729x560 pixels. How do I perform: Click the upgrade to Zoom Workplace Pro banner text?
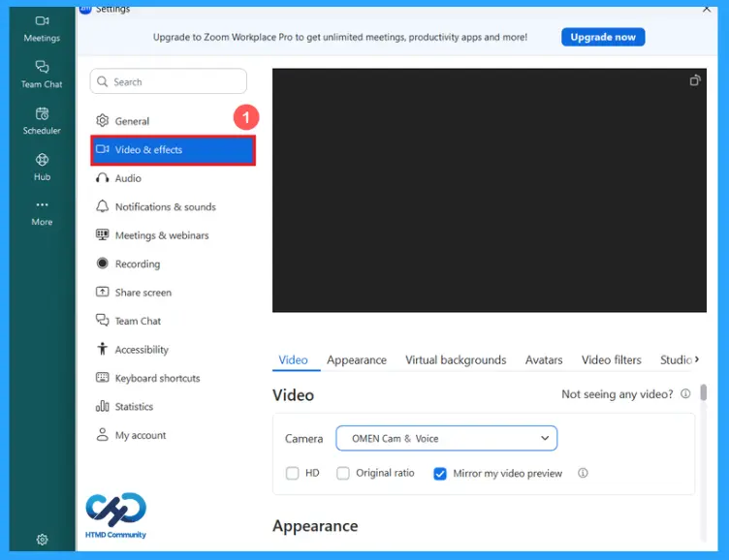(340, 37)
